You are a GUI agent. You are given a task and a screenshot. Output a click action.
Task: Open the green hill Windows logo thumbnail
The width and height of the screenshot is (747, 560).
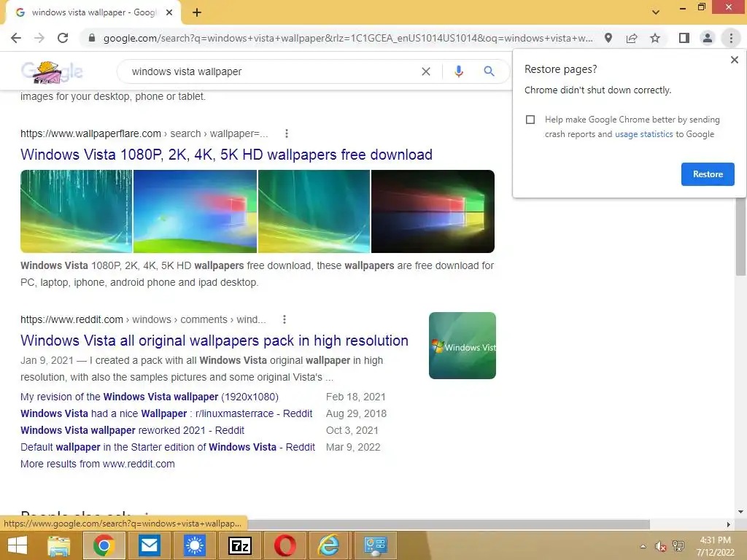coord(195,211)
